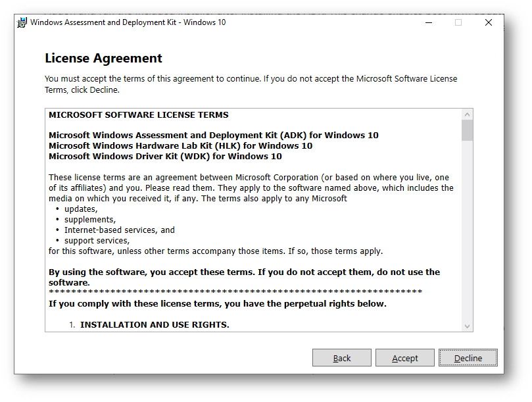Viewport: 532px width, 402px height.
Task: Click the Accept button
Action: (405, 358)
